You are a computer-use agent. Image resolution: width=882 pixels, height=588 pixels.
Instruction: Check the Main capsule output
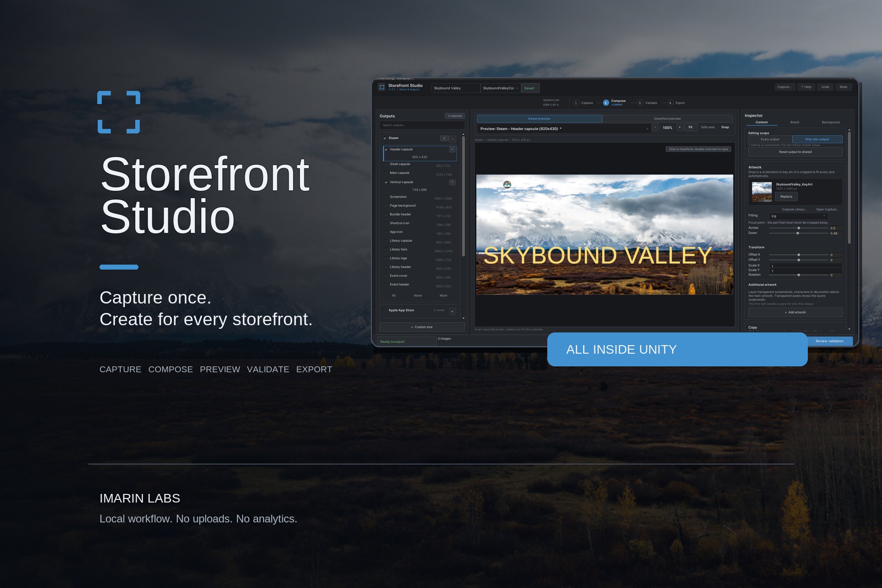(x=386, y=173)
